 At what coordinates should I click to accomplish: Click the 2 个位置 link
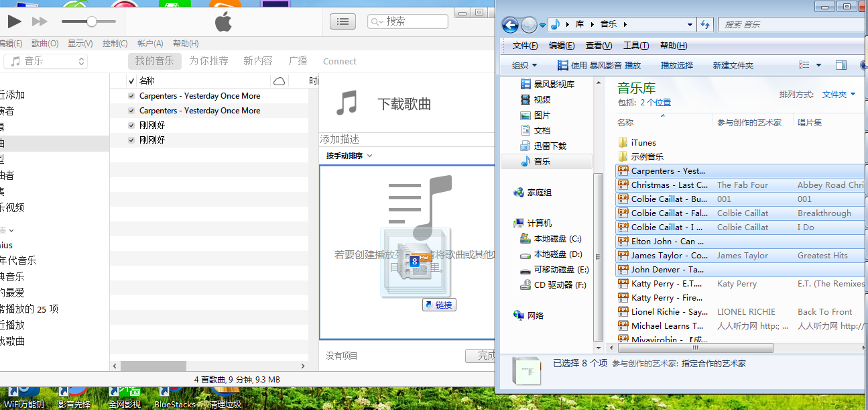(x=656, y=103)
